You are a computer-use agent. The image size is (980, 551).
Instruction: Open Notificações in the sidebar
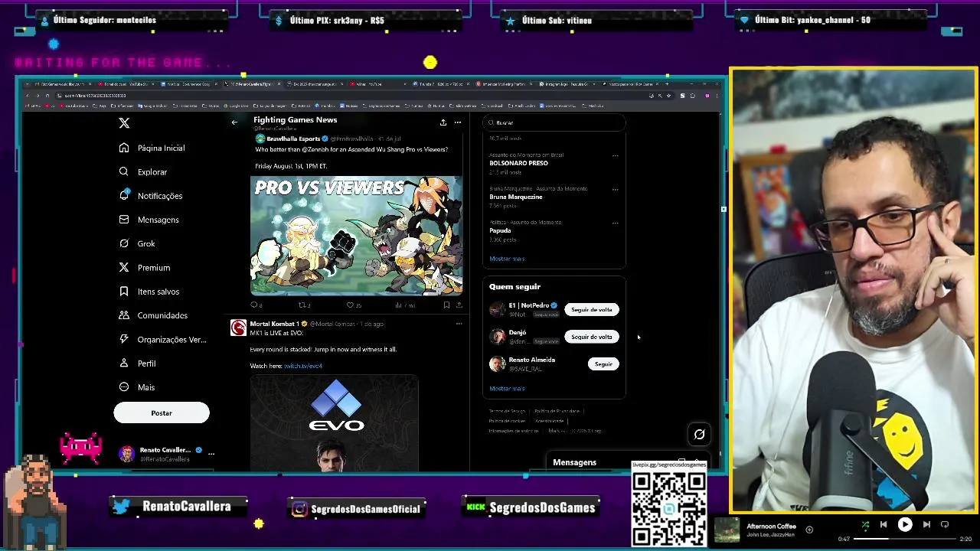(151, 196)
